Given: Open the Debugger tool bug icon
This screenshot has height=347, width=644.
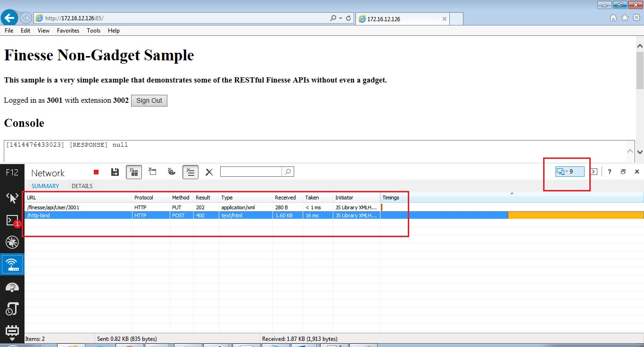Looking at the screenshot, I should pos(12,242).
